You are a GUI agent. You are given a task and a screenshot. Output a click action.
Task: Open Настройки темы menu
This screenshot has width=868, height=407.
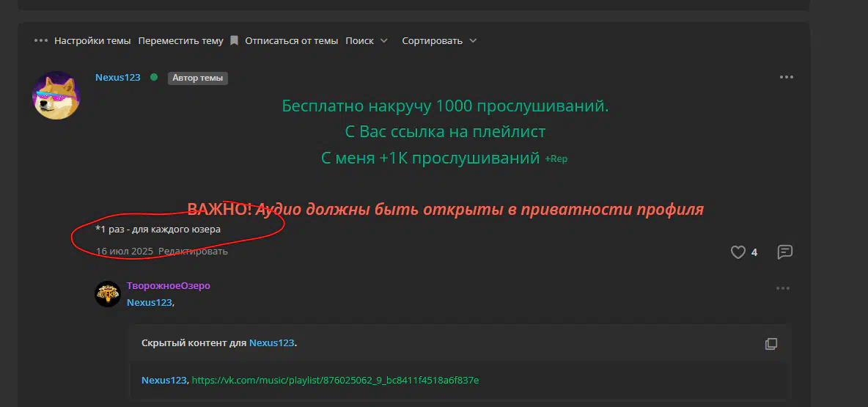[x=92, y=40]
